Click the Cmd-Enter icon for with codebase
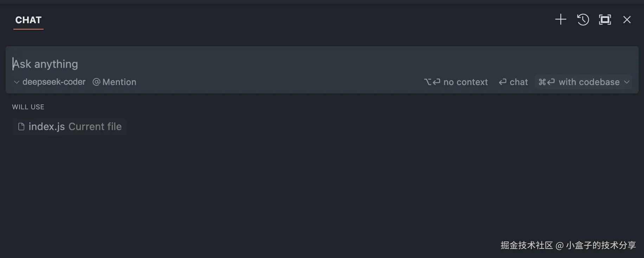Image resolution: width=644 pixels, height=258 pixels. point(547,82)
